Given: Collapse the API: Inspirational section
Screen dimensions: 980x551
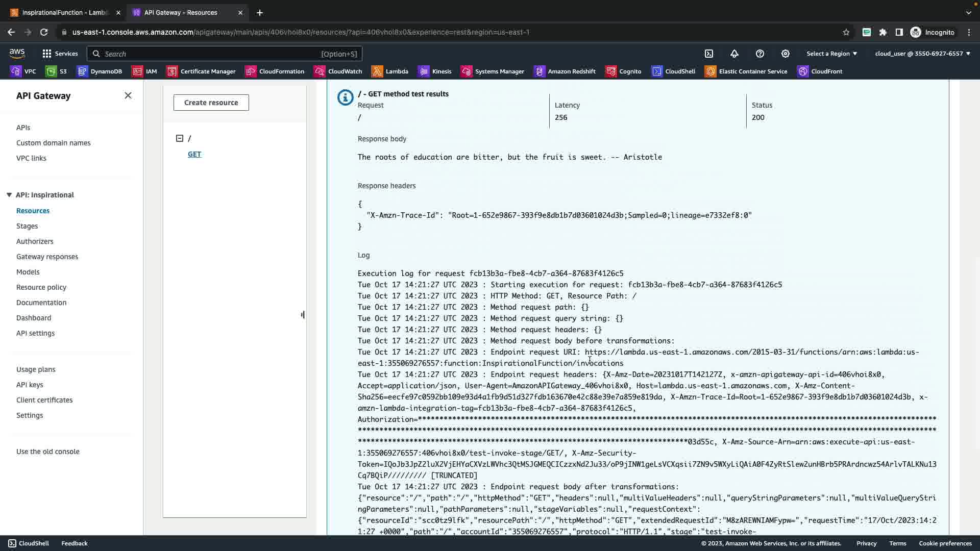Looking at the screenshot, I should click(9, 195).
